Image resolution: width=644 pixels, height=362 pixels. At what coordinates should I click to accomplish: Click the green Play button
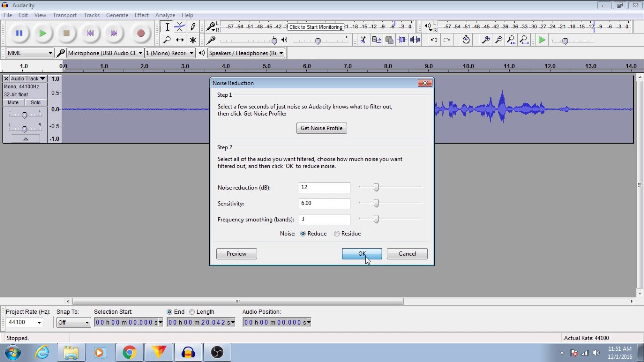[x=43, y=33]
